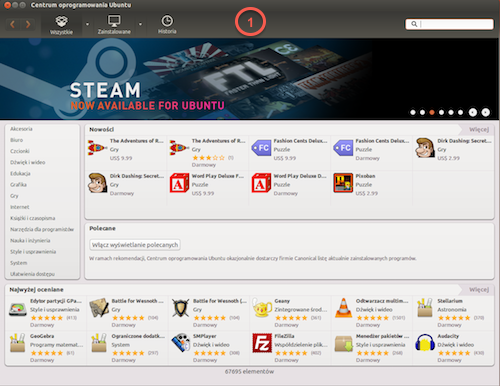Open the System category in sidebar
500x386 pixels.
coord(19,263)
